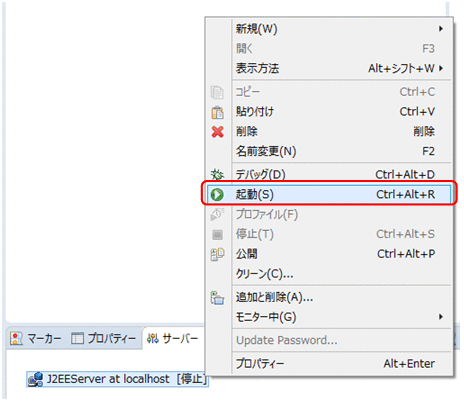Click the 停止(T) menu entry
Viewport: 464px width, 403px height.
(329, 234)
